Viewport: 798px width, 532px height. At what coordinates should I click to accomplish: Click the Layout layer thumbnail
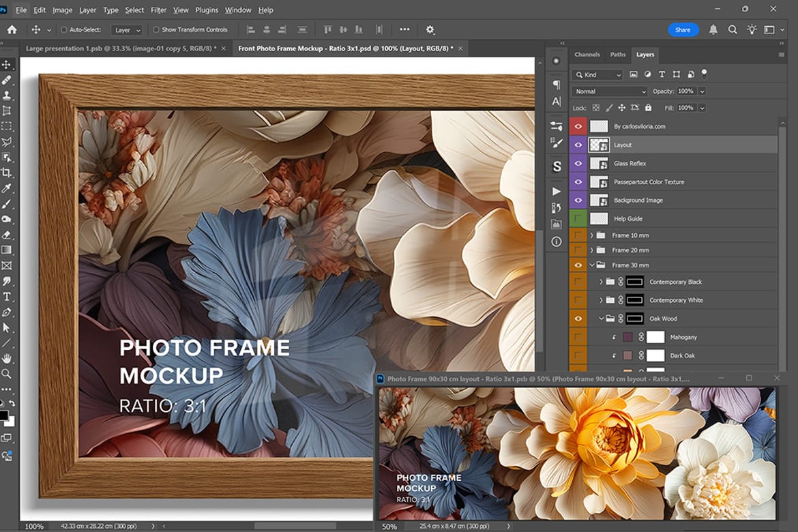[x=599, y=145]
